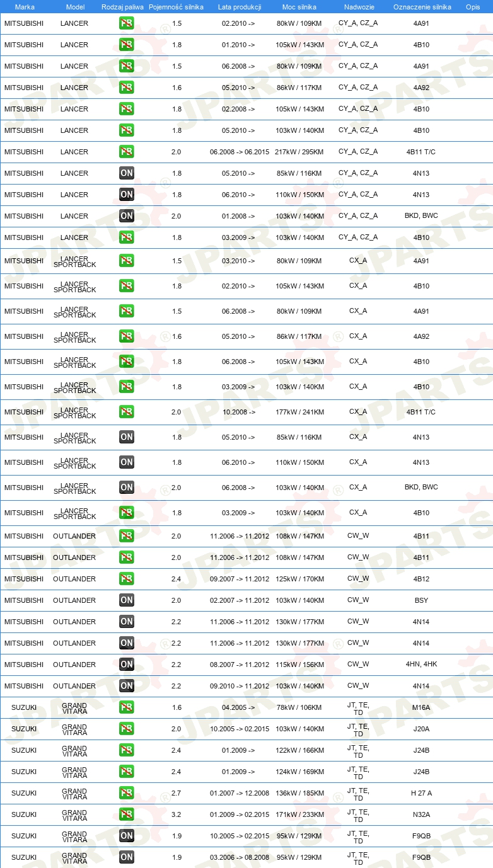Click the engine code H 27 A
The height and width of the screenshot is (868, 493).
click(x=421, y=793)
